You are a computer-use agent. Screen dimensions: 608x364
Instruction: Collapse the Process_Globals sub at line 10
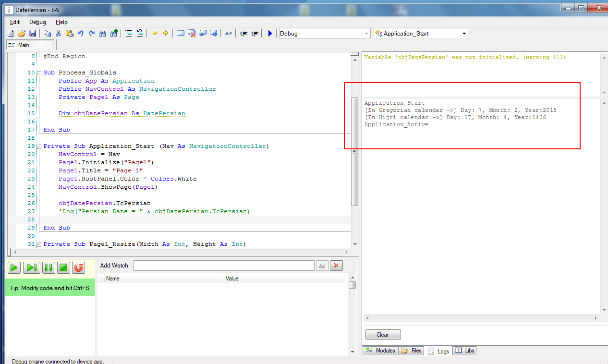tap(39, 73)
